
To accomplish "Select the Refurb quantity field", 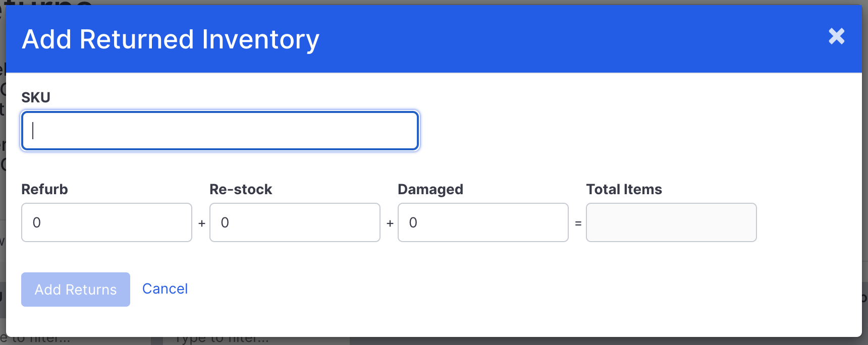I will coord(106,222).
